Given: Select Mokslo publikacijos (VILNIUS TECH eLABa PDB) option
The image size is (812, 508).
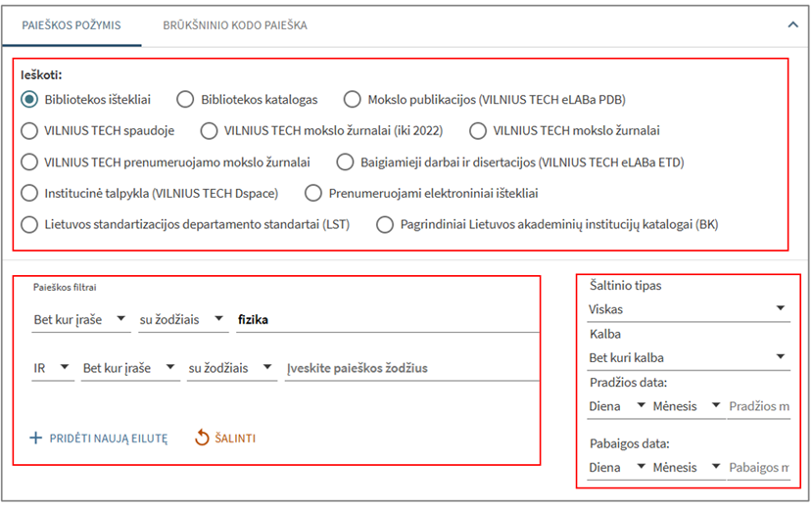Looking at the screenshot, I should pos(352,99).
